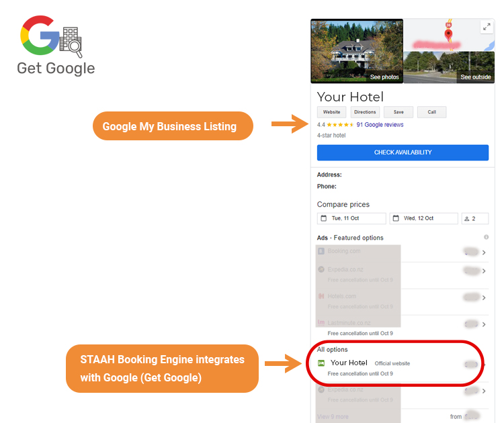Image resolution: width=504 pixels, height=423 pixels.
Task: Click the info icon next to Featured options
Action: pyautogui.click(x=486, y=237)
